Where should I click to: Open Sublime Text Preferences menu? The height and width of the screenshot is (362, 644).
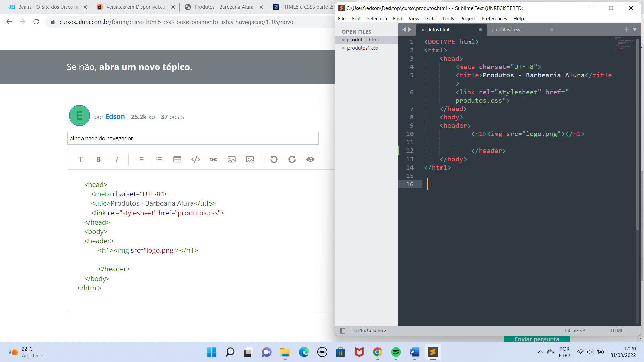[494, 19]
